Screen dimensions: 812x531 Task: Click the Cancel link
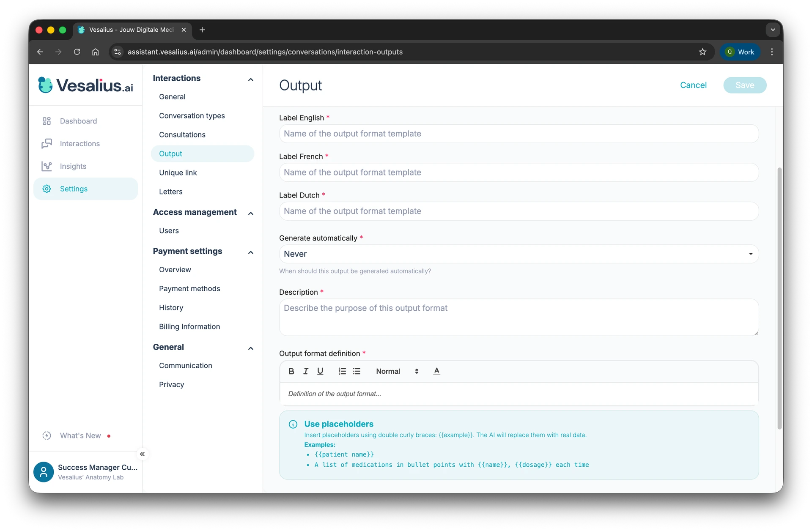pyautogui.click(x=693, y=85)
